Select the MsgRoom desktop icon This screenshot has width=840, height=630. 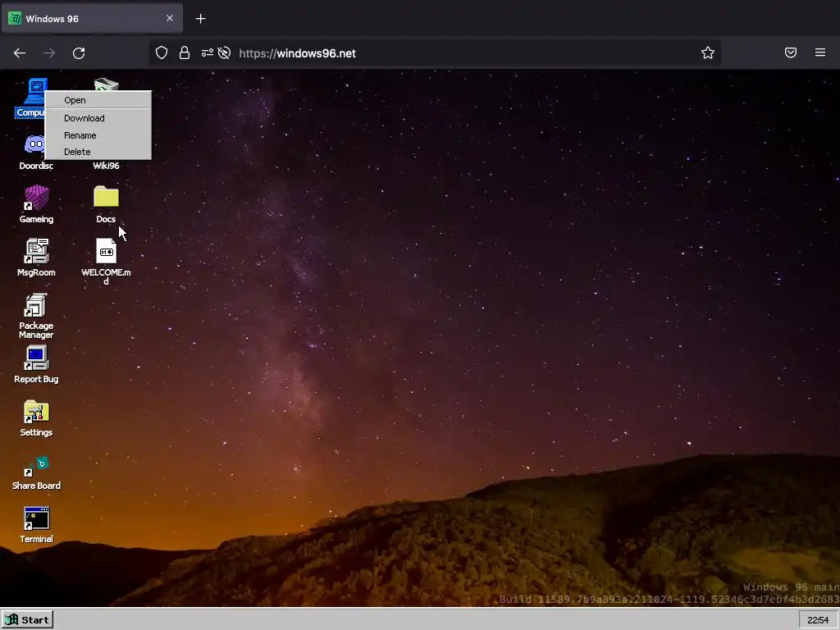coord(36,258)
